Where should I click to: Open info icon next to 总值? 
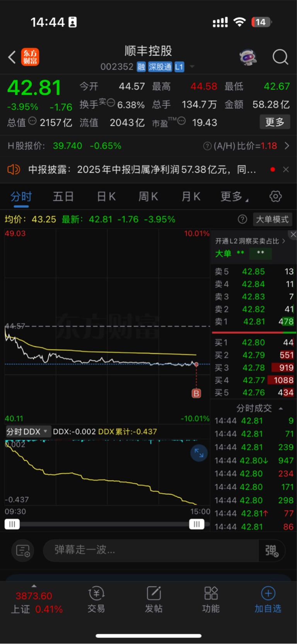32,121
